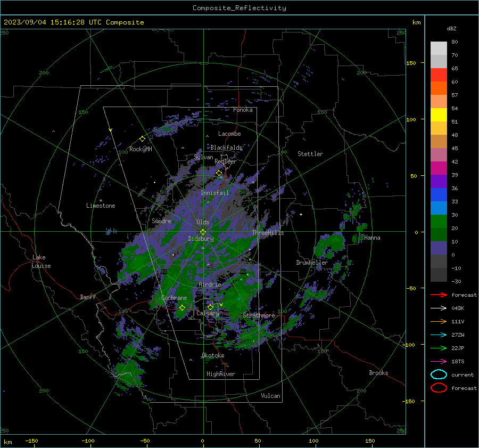Select the 42 dBZ magenta color swatch
Viewport: 479px width, 448px height.
(439, 168)
